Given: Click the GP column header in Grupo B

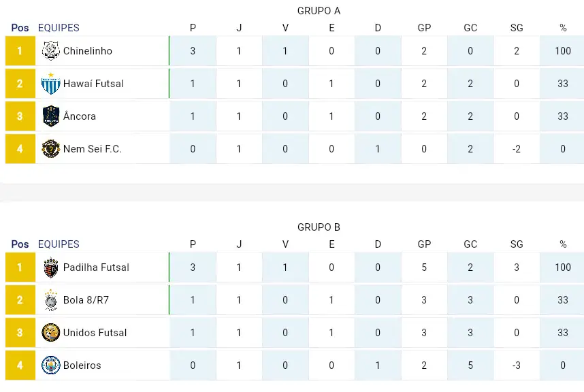Looking at the screenshot, I should 424,244.
